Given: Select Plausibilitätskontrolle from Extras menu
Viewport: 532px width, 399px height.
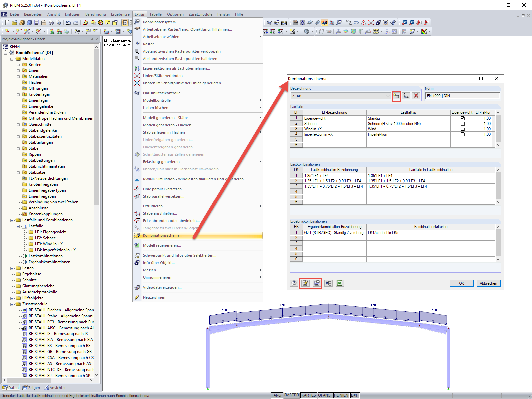Looking at the screenshot, I should point(198,93).
